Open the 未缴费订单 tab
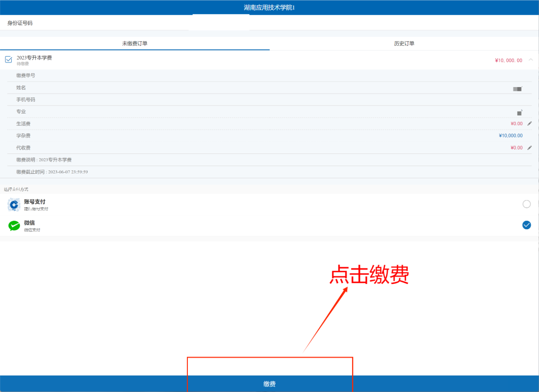 click(135, 43)
